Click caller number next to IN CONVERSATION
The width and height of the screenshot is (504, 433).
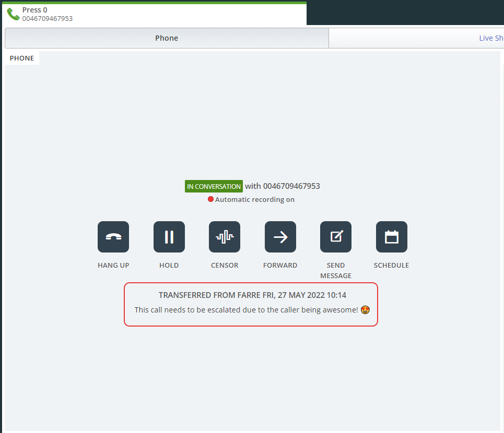click(291, 186)
